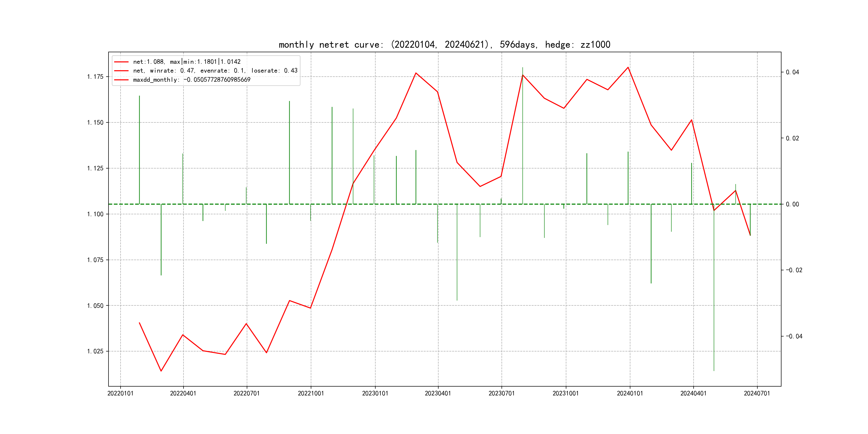Click left y-axis label 1.025
The width and height of the screenshot is (868, 434).
[x=95, y=351]
